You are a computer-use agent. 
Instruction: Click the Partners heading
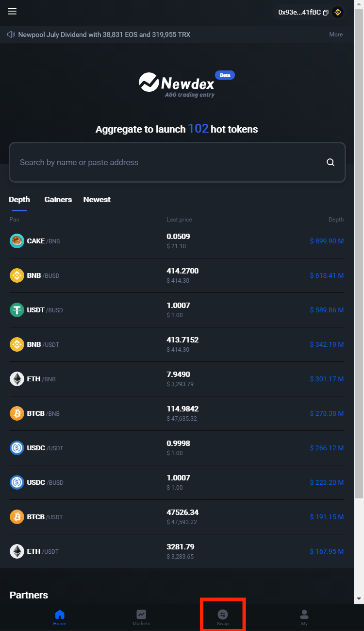[x=29, y=595]
